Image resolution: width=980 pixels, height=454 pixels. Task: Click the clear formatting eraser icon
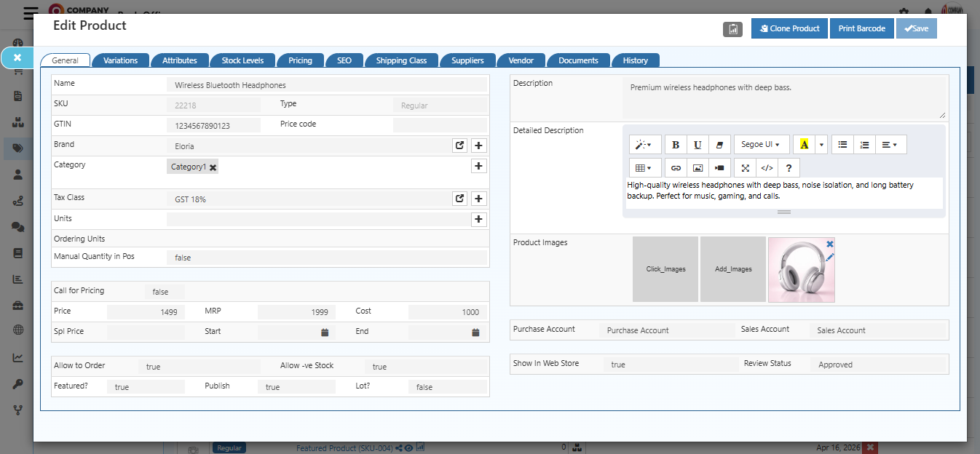click(x=719, y=146)
